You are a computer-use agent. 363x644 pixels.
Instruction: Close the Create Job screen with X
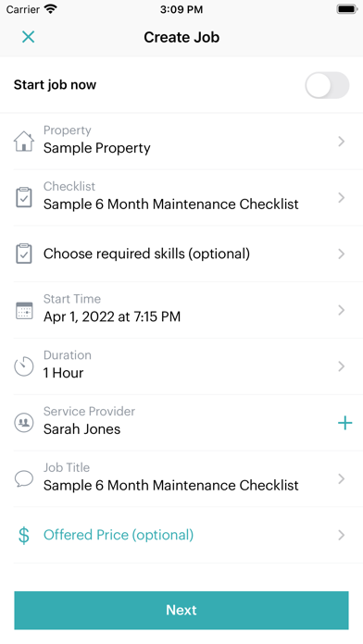tap(28, 37)
